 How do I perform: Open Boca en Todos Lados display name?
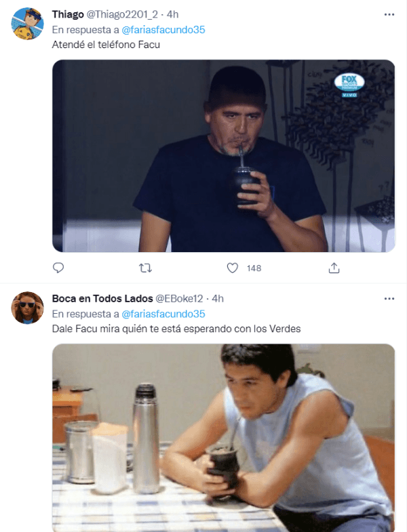coord(102,298)
